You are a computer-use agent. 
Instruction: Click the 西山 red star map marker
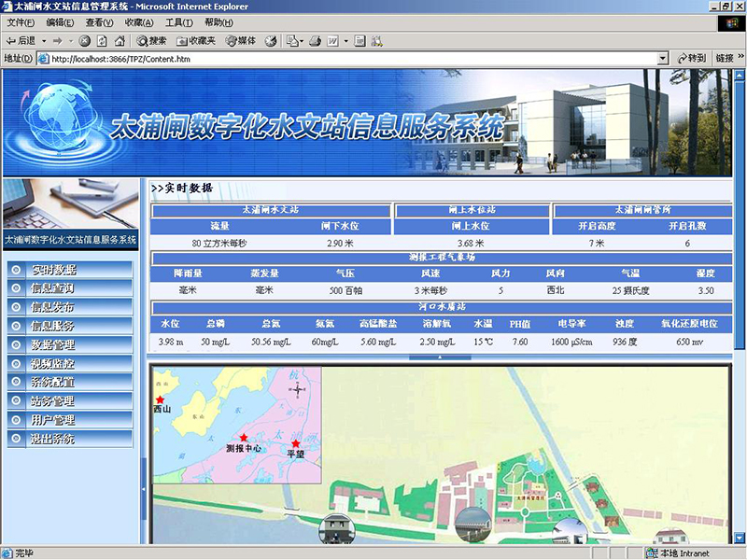pyautogui.click(x=160, y=399)
